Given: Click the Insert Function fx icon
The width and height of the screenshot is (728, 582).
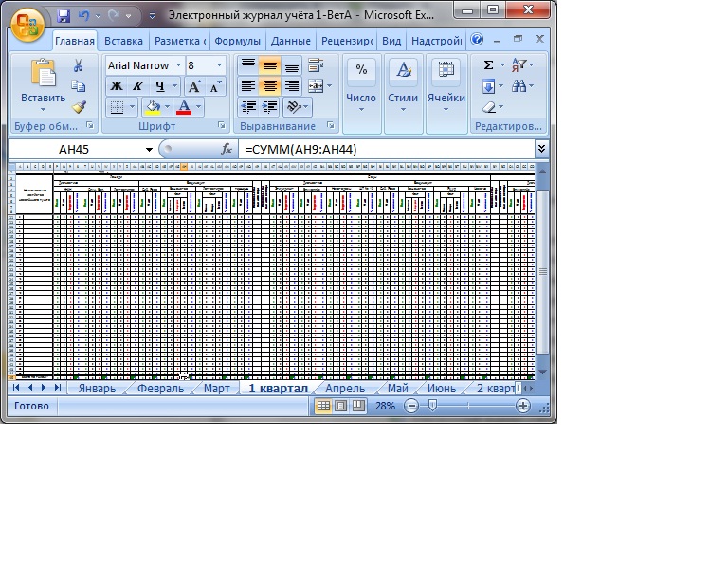Looking at the screenshot, I should coord(227,150).
